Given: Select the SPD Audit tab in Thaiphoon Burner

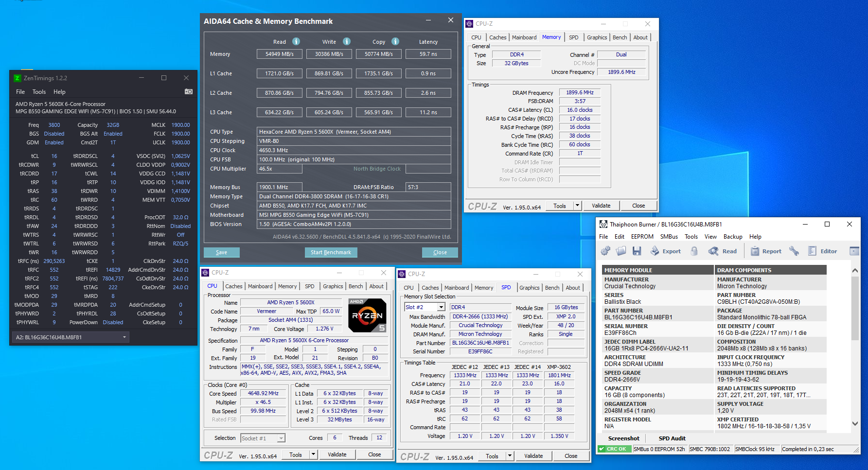Looking at the screenshot, I should coord(672,438).
